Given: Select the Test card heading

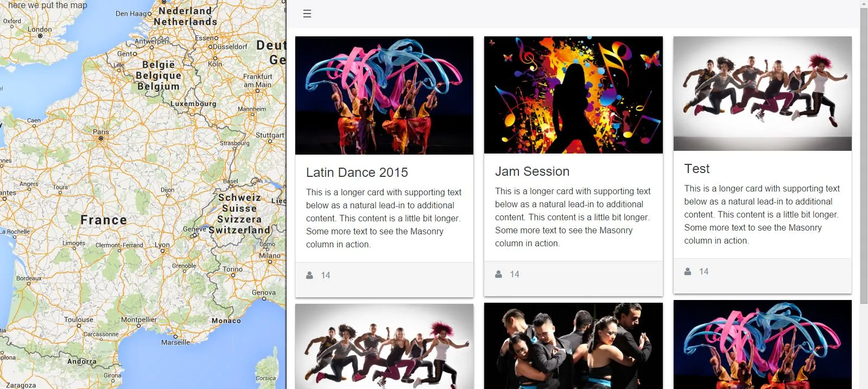Looking at the screenshot, I should (x=696, y=169).
